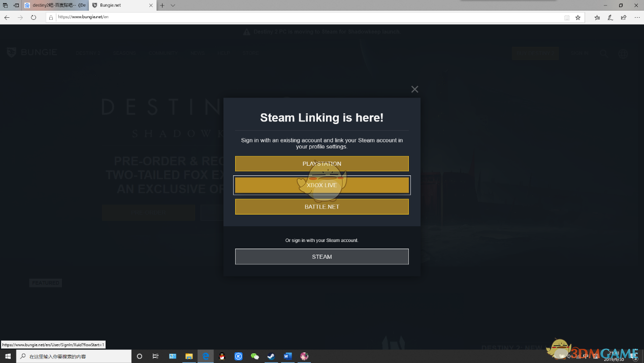This screenshot has width=644, height=363.
Task: Go back to the previous page
Action: pos(7,17)
